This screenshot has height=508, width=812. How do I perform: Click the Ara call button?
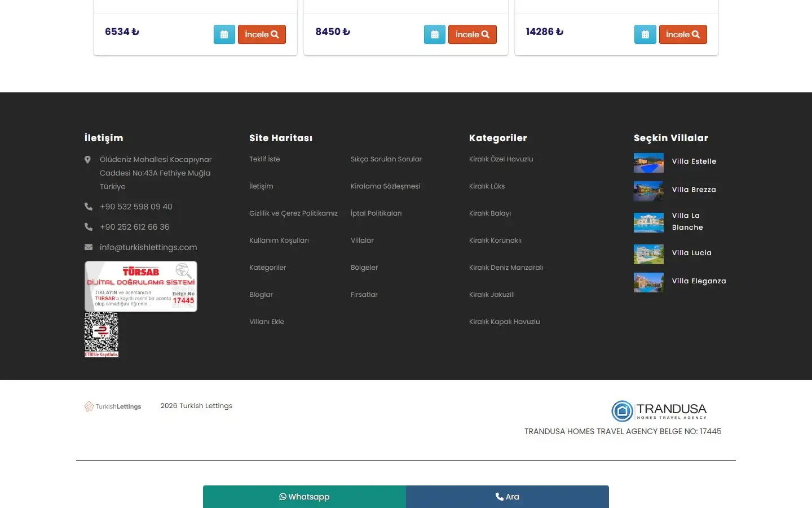pyautogui.click(x=507, y=497)
